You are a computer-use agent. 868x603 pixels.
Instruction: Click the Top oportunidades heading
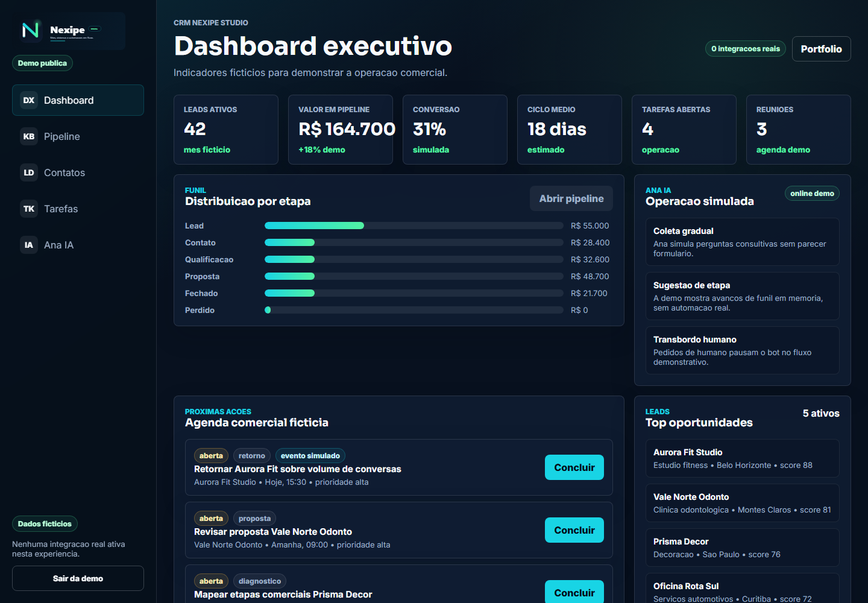click(x=699, y=423)
